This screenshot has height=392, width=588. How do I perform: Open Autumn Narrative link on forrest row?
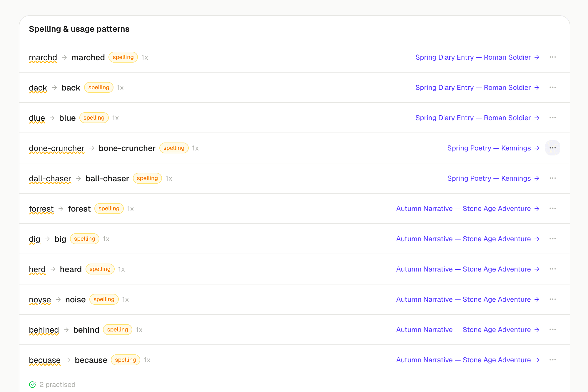pos(467,209)
